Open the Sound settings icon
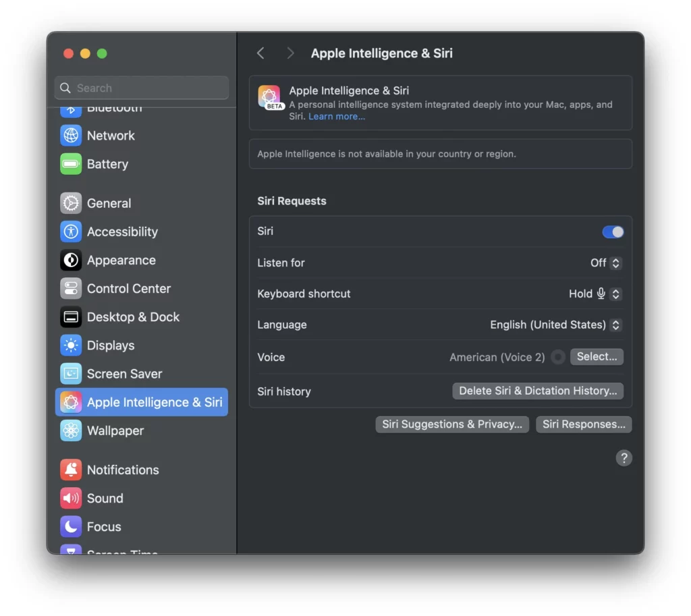Image resolution: width=691 pixels, height=616 pixels. pos(70,499)
